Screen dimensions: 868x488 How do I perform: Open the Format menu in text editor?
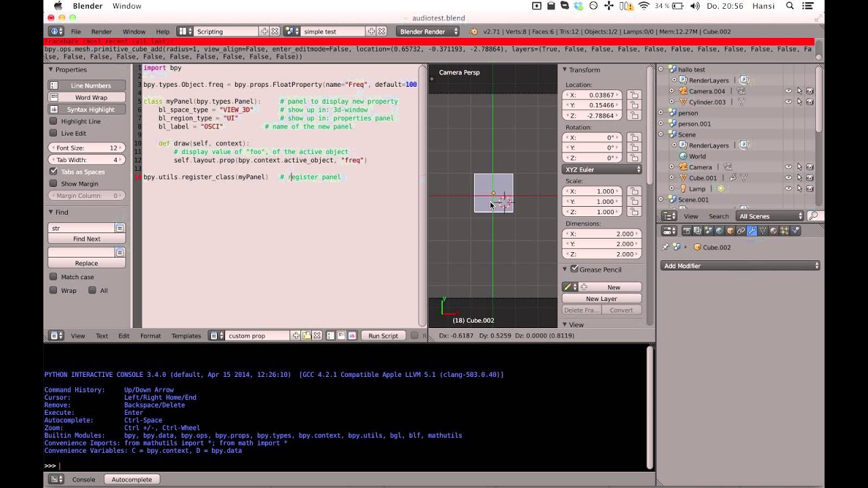pyautogui.click(x=151, y=335)
